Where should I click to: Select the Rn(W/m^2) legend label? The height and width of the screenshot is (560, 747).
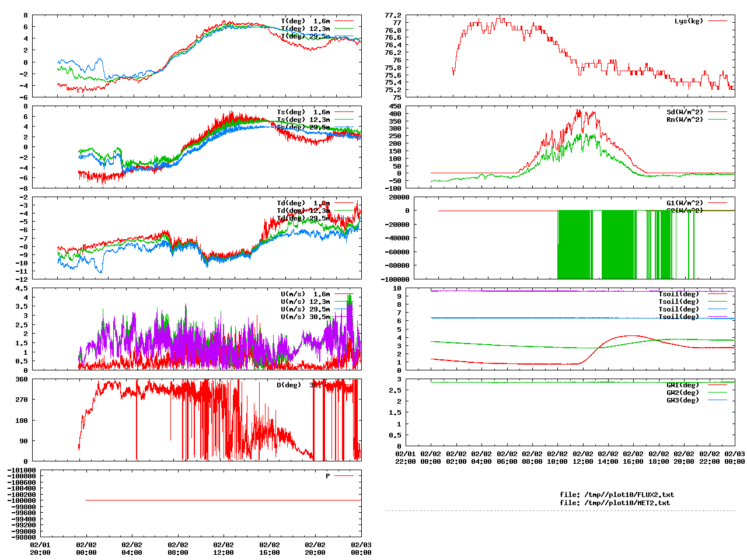[685, 120]
